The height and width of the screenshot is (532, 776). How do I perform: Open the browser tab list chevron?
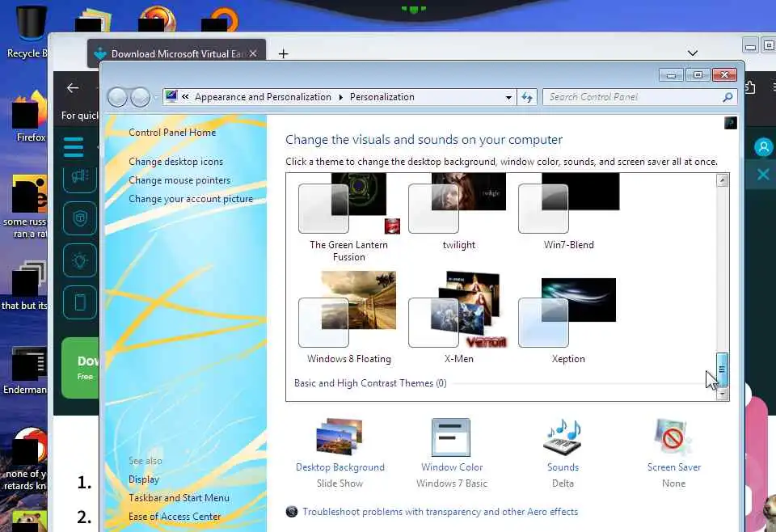693,53
